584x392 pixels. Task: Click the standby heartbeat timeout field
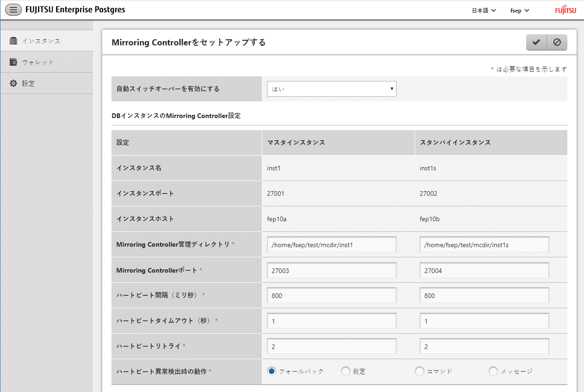tap(484, 321)
